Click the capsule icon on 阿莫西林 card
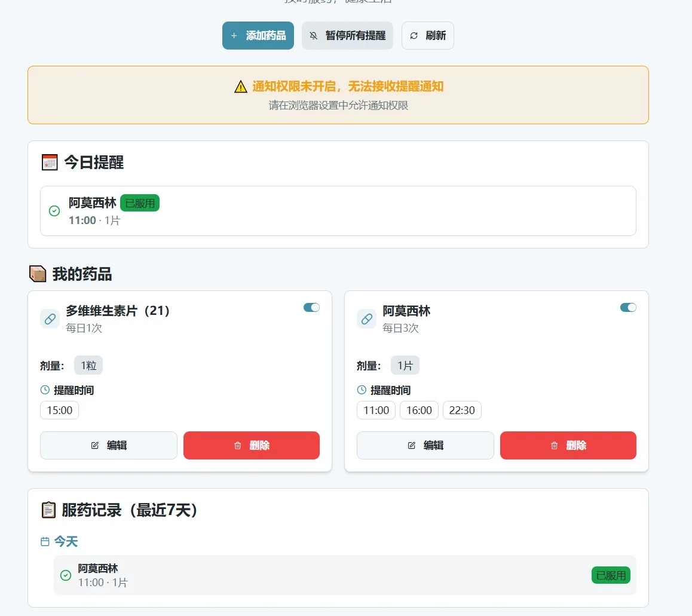The image size is (692, 616). coord(366,318)
